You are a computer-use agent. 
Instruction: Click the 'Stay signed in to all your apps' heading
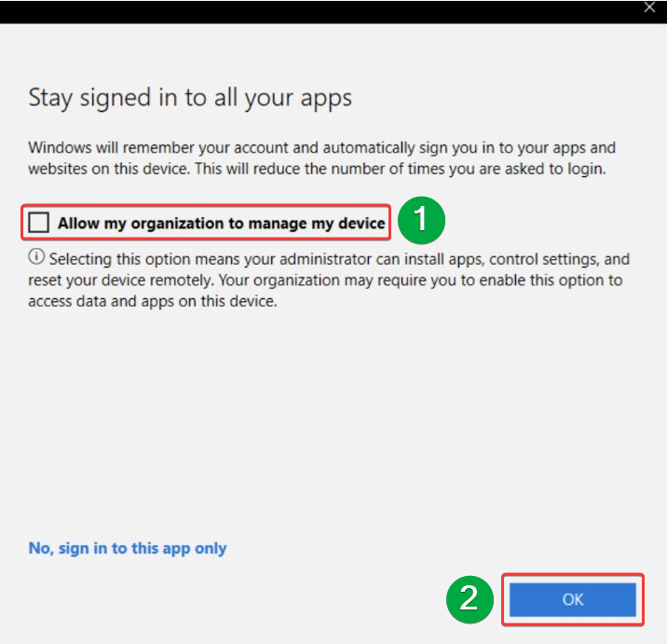click(190, 98)
